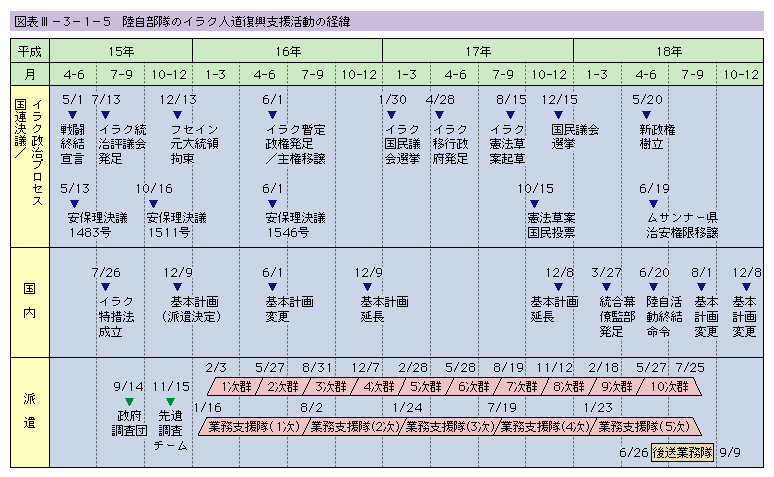Viewport: 774px width, 477px height.
Task: Select the 業務支援隊(1次) bar segment
Action: [254, 426]
